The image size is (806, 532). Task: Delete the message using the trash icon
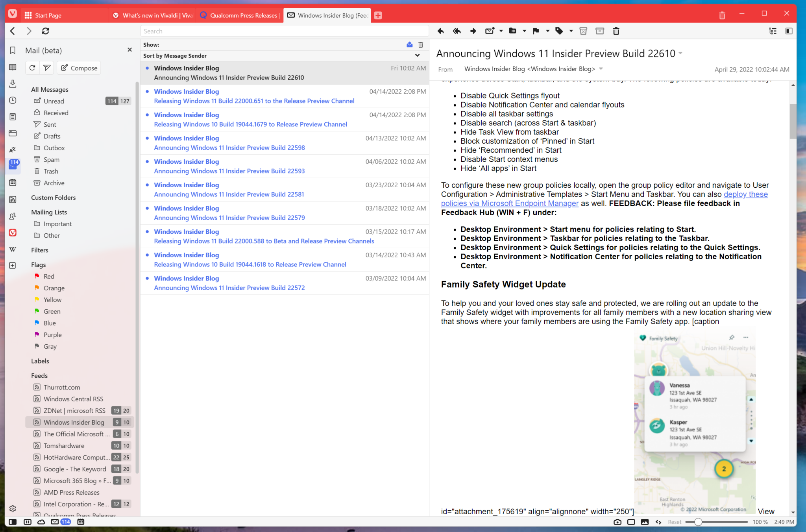616,31
